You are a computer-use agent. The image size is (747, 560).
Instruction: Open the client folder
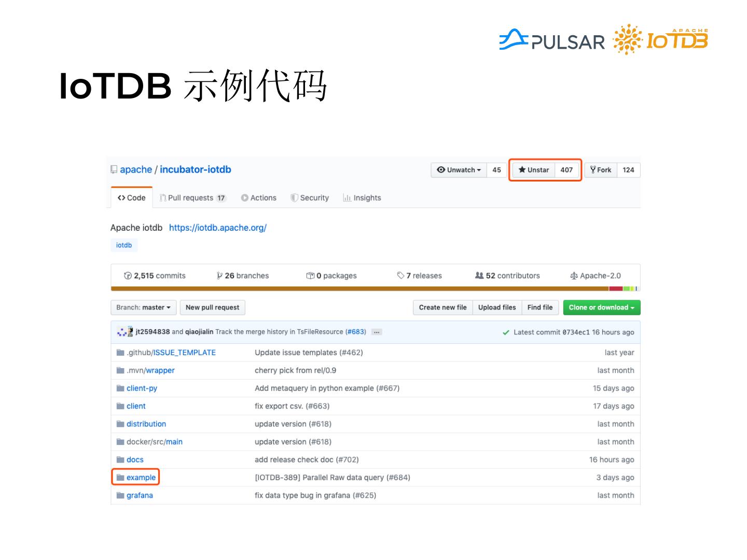click(x=136, y=406)
